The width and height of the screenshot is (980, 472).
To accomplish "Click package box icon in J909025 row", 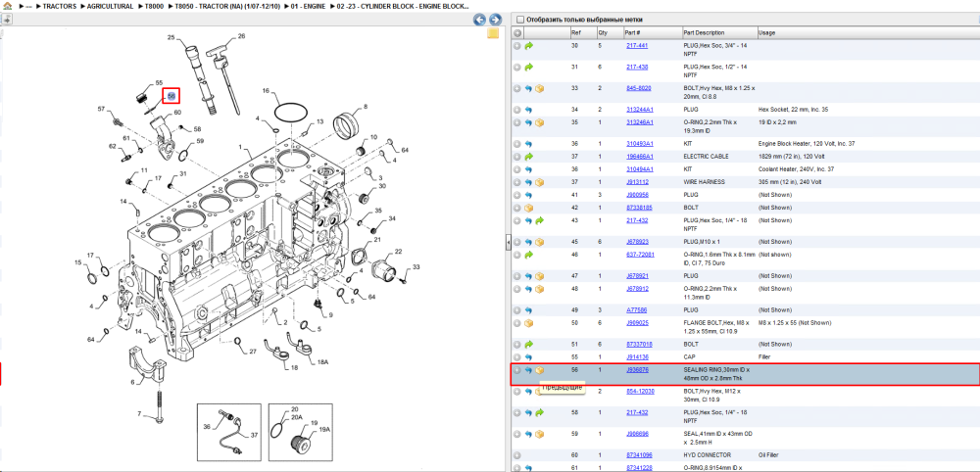I will [529, 323].
